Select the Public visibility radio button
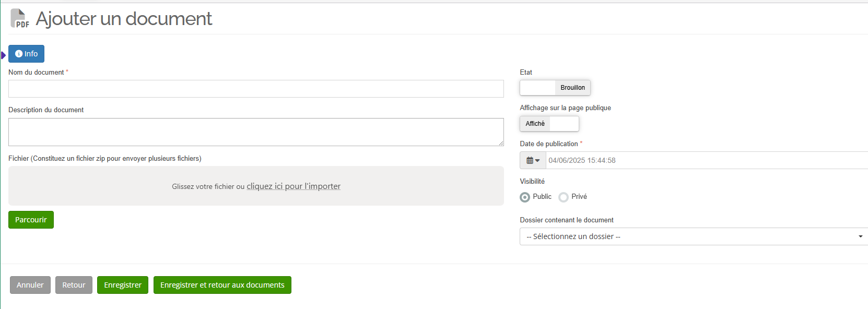868x309 pixels. (525, 197)
